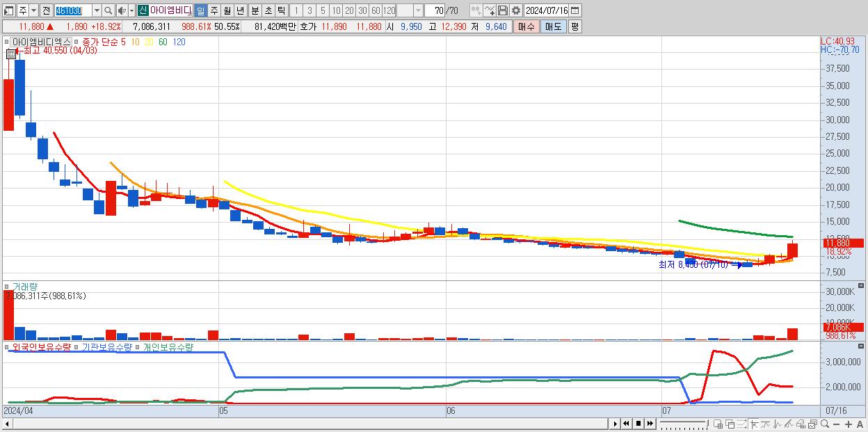Click the plus zoom-in icon
The image size is (868, 432).
(849, 424)
